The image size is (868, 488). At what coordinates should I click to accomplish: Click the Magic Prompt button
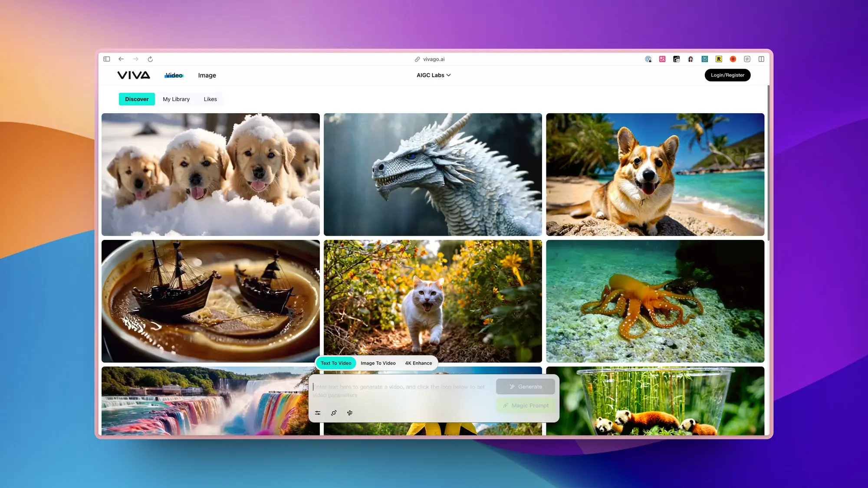click(x=526, y=405)
